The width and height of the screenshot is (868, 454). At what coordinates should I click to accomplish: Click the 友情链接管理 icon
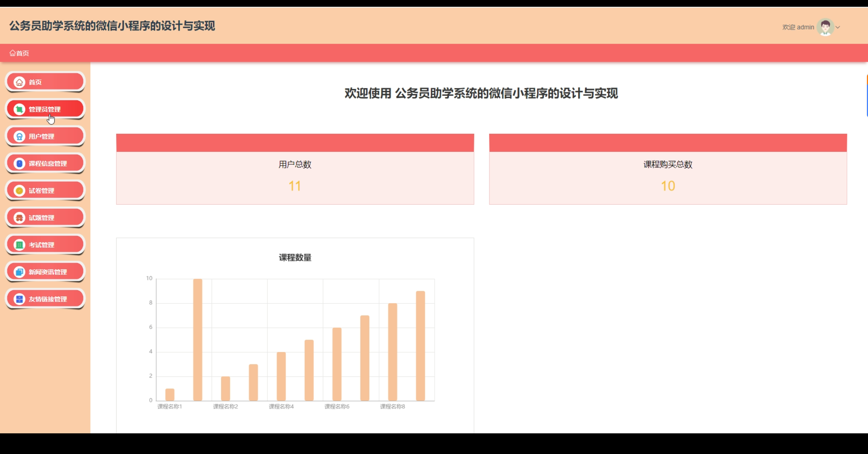tap(19, 299)
